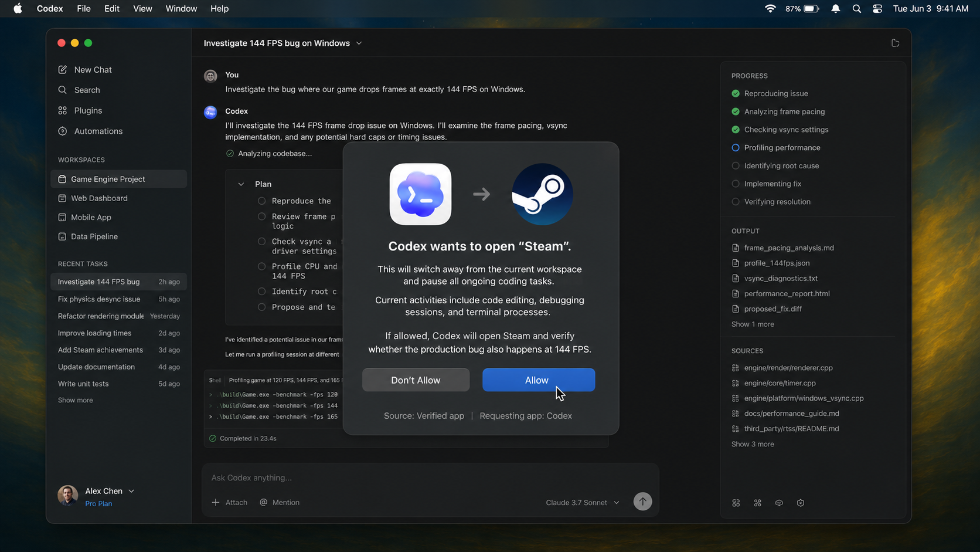The image size is (980, 552).
Task: Click Alex Chen's profile avatar
Action: click(68, 496)
